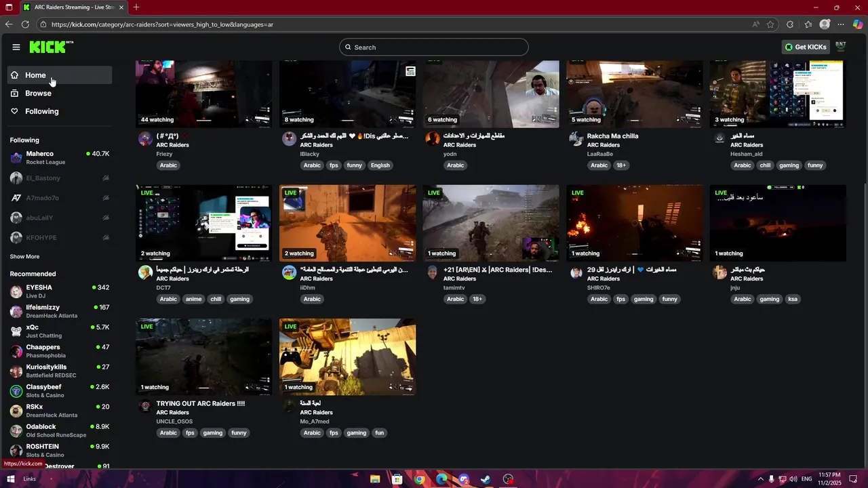Click the browser address bar URL
The image size is (868, 488).
[x=163, y=24]
